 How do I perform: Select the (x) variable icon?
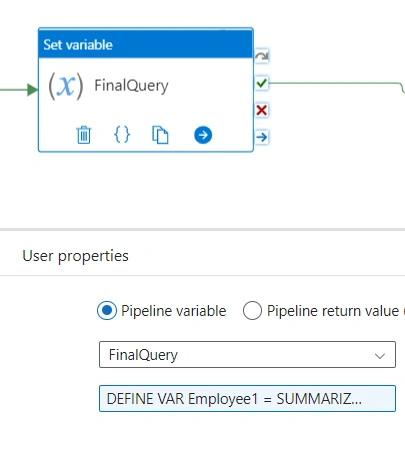66,86
